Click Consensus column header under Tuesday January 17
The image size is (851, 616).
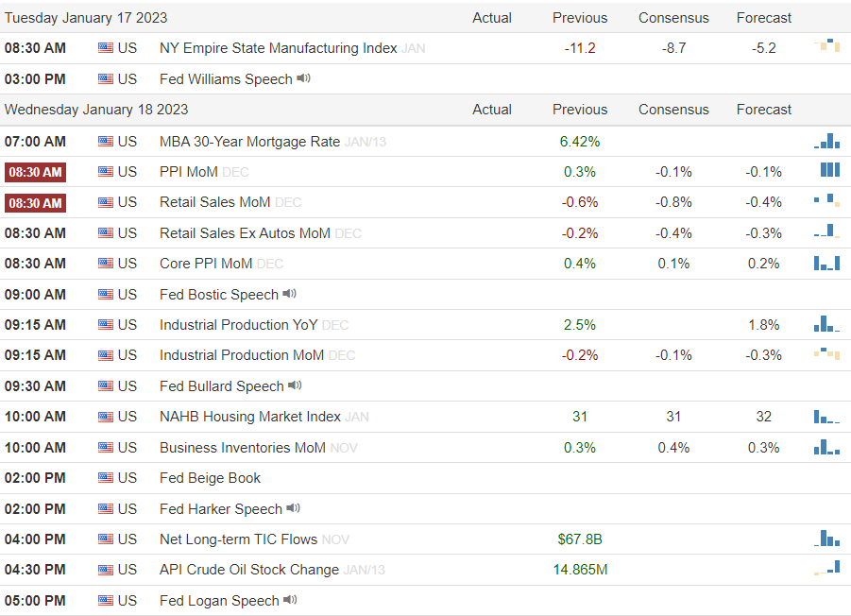673,18
